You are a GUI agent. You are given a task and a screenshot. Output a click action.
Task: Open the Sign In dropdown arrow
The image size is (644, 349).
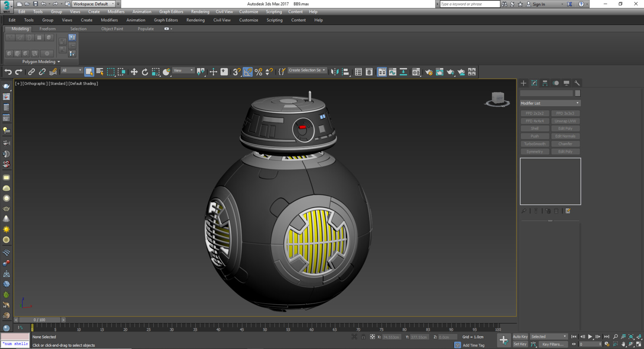click(562, 4)
